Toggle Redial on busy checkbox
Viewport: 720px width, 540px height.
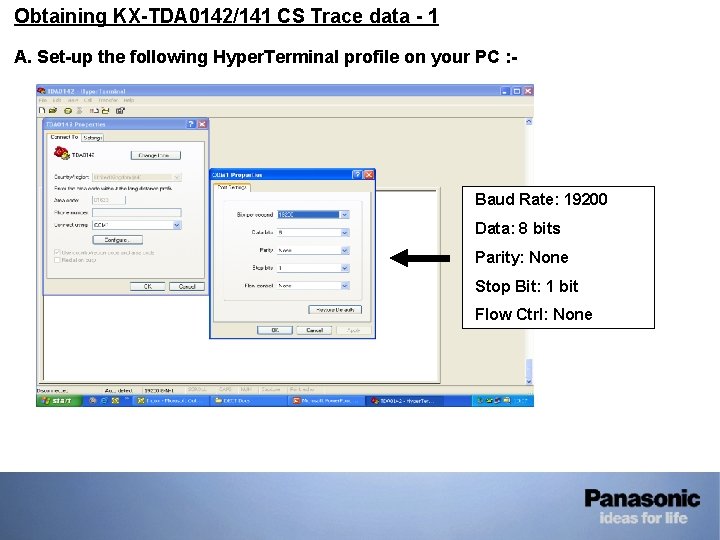tap(57, 260)
